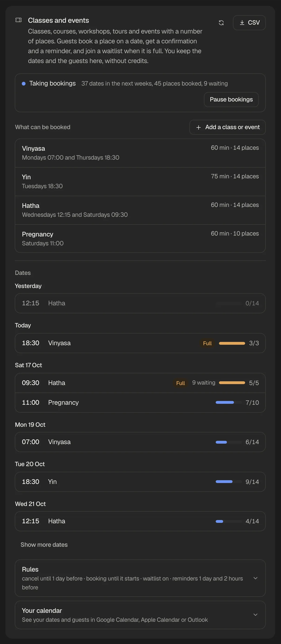
Task: Click the refresh icon next to CSV
Action: (x=221, y=23)
